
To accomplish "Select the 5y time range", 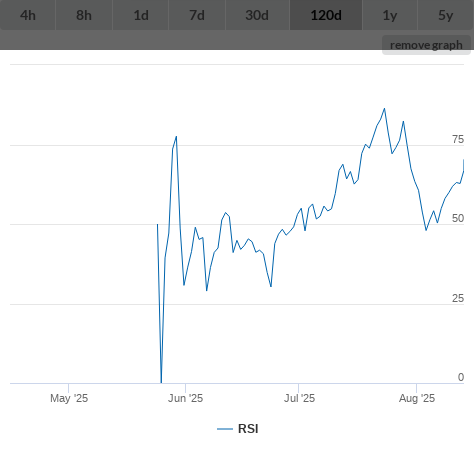I will pos(446,15).
